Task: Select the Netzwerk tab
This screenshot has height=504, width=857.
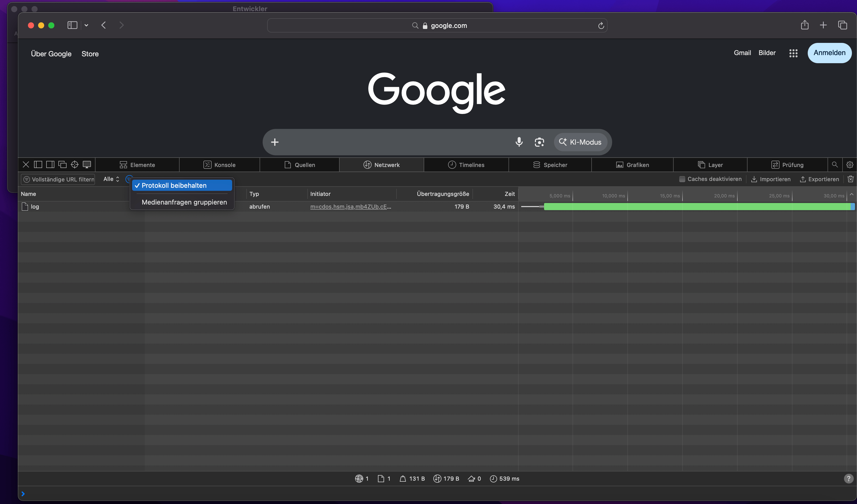Action: [x=382, y=165]
